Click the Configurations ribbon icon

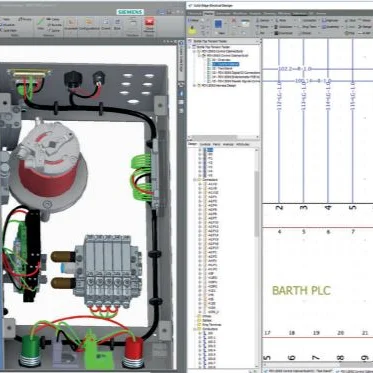[89, 24]
